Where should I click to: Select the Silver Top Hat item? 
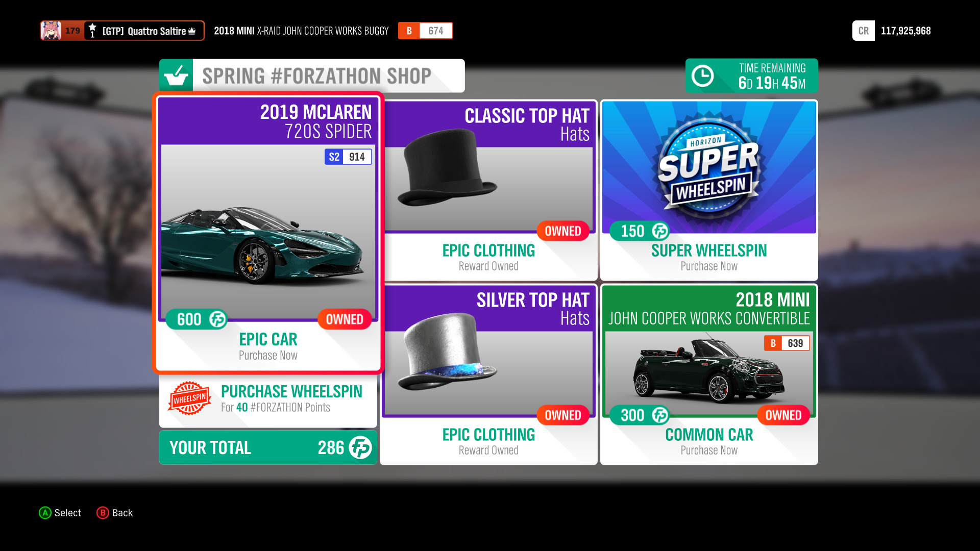pyautogui.click(x=489, y=374)
